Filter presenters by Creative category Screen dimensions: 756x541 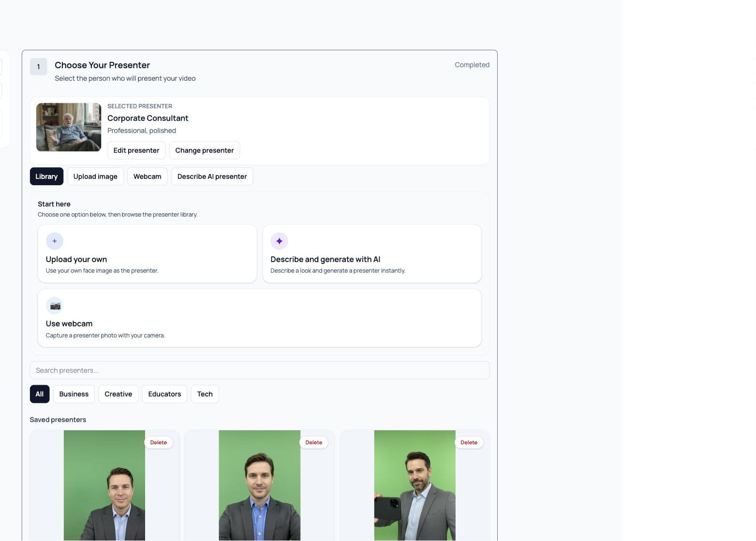[119, 394]
